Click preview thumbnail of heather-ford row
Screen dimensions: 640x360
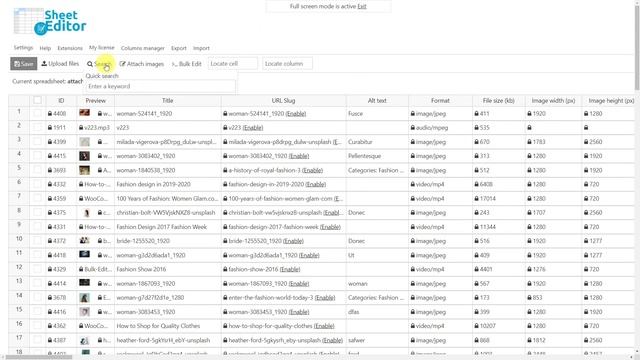click(84, 340)
